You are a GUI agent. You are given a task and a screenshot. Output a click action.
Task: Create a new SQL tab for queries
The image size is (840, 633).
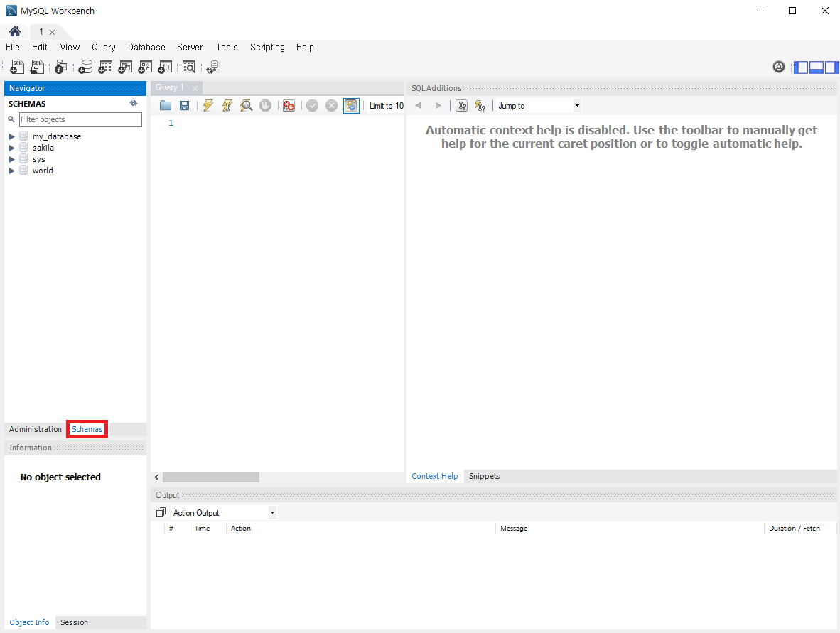click(17, 67)
